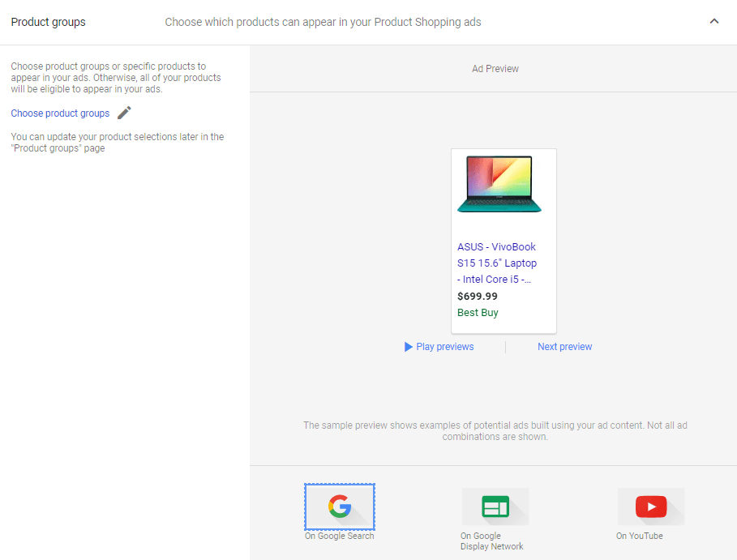This screenshot has height=560, width=737.
Task: Click the Best Buy merchant name
Action: (478, 312)
